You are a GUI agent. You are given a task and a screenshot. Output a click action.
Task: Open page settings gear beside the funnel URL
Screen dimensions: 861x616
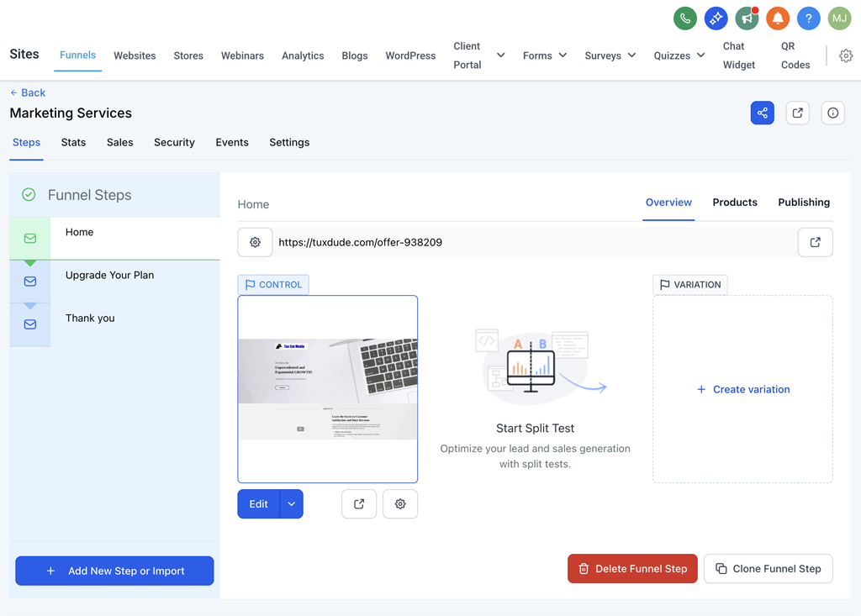click(255, 242)
